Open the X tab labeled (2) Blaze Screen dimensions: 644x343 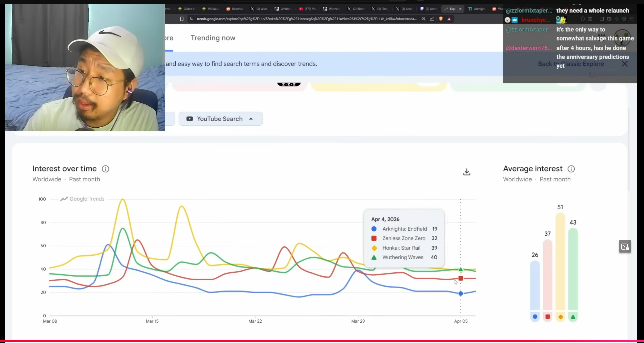356,9
